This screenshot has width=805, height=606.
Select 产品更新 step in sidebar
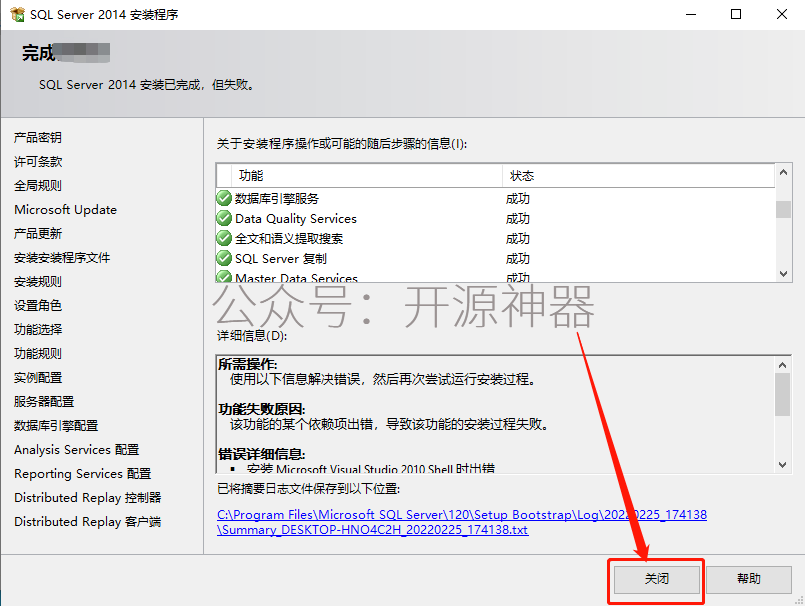point(38,234)
